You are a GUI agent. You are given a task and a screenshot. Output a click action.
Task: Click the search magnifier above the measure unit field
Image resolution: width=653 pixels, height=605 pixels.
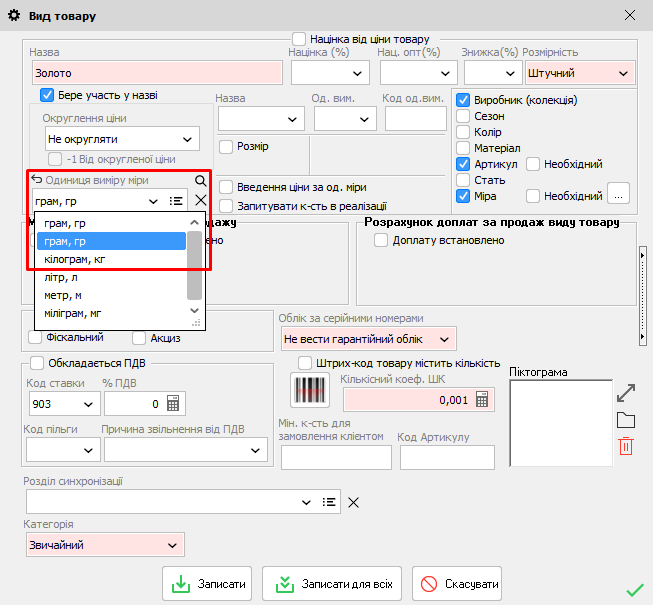(x=201, y=181)
